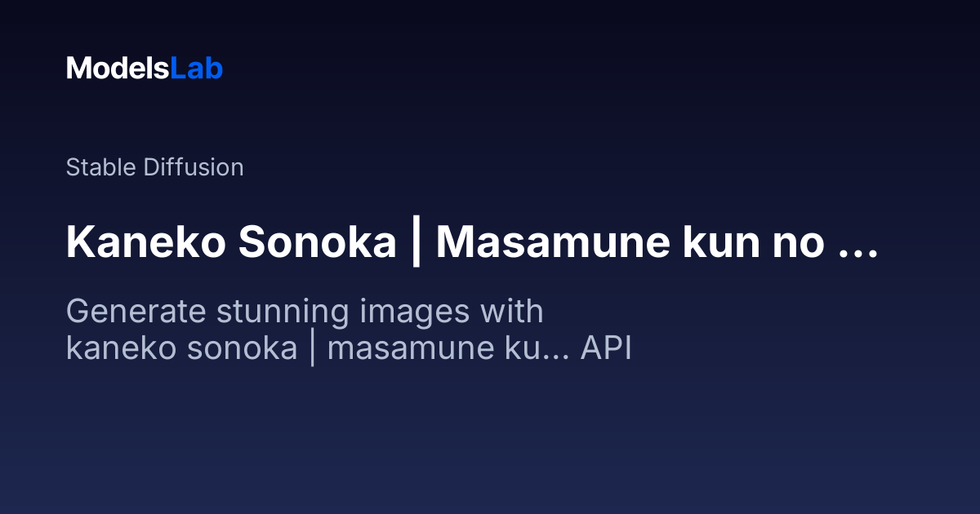The image size is (980, 514).
Task: Open the "Kaneko Sonoka" title heading
Action: point(472,242)
